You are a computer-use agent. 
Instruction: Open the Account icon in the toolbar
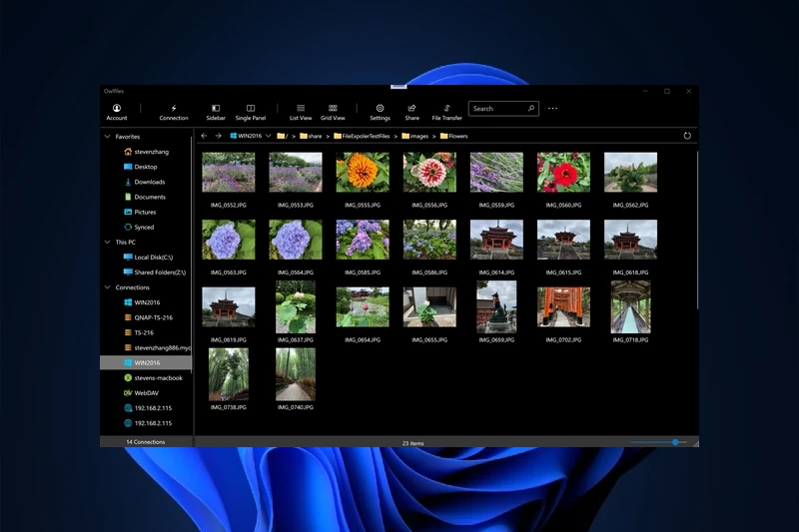(117, 108)
